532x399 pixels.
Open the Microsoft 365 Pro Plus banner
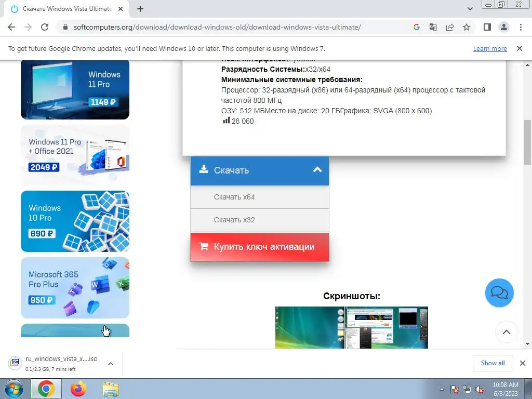(75, 288)
